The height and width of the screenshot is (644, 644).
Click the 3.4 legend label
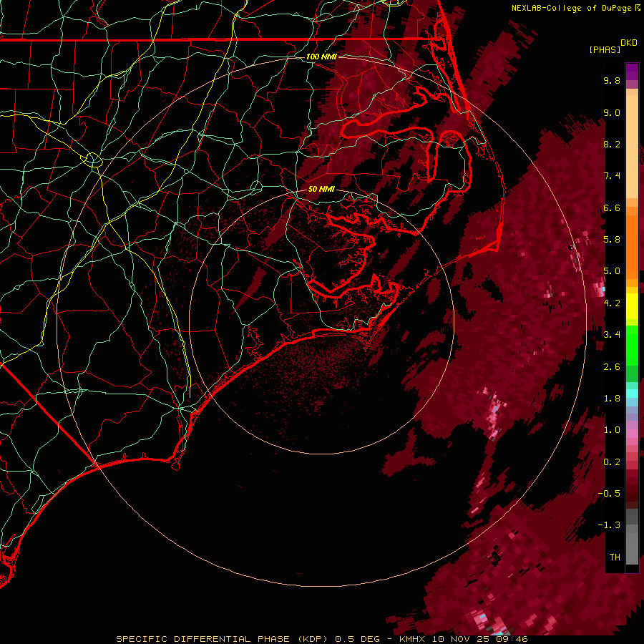tap(612, 335)
